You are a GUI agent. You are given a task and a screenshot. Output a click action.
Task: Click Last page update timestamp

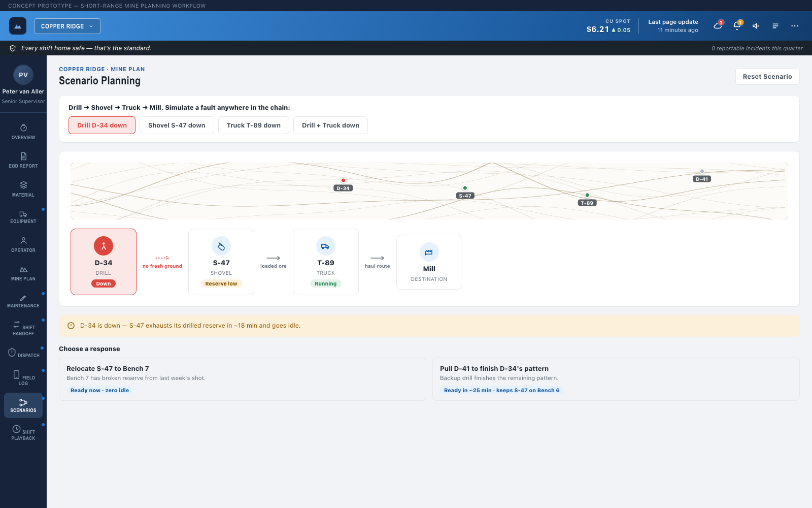(673, 26)
